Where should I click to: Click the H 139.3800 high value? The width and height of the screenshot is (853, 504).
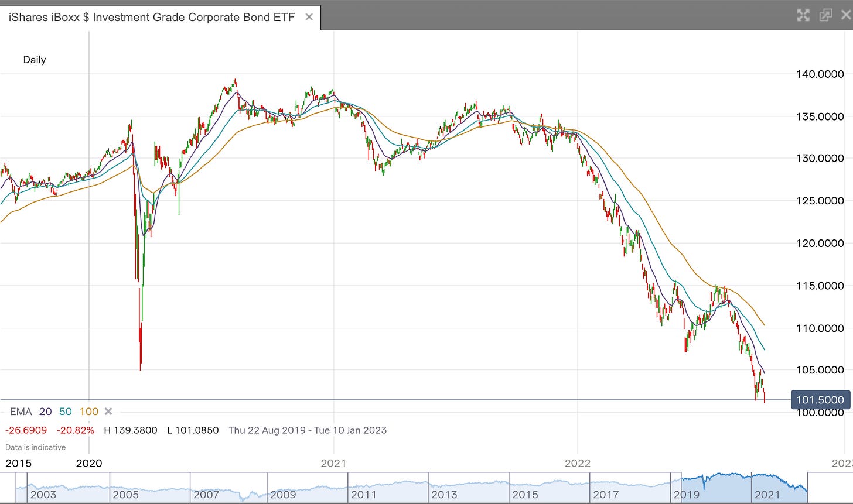click(131, 430)
